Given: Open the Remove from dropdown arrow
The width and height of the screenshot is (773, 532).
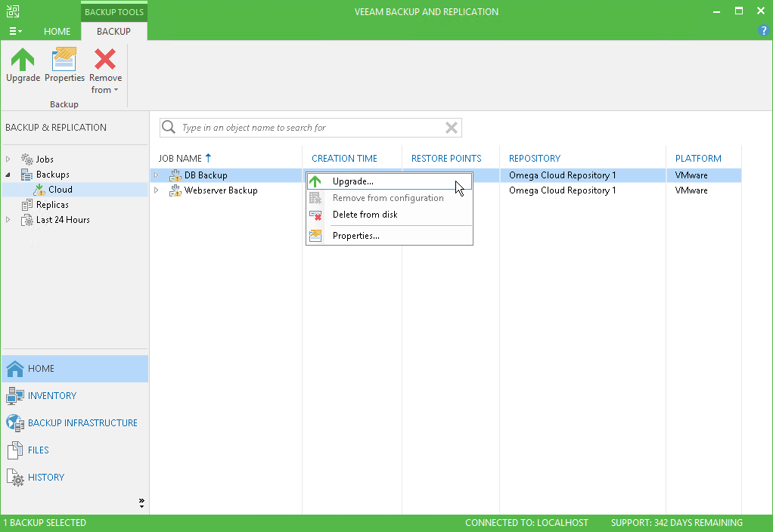Looking at the screenshot, I should [x=116, y=90].
